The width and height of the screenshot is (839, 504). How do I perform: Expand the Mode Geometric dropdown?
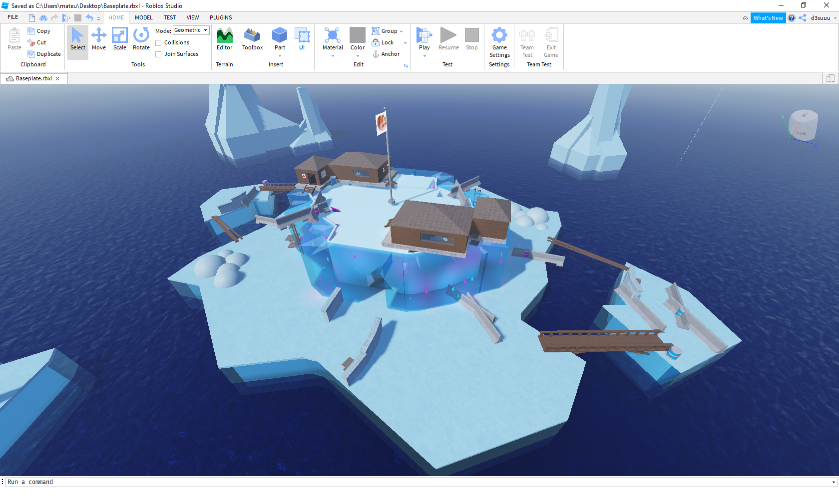pyautogui.click(x=191, y=30)
